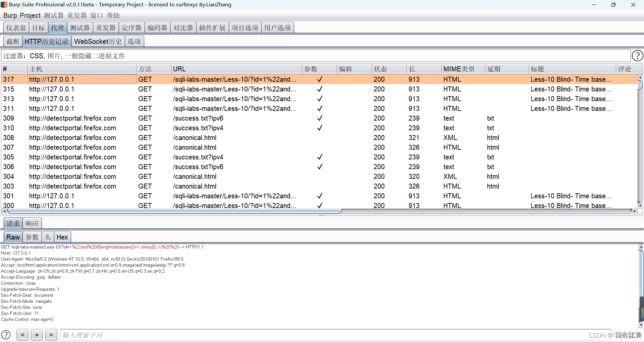This screenshot has height=342, width=644.
Task: Open the filter help question mark icon
Action: coord(637,56)
